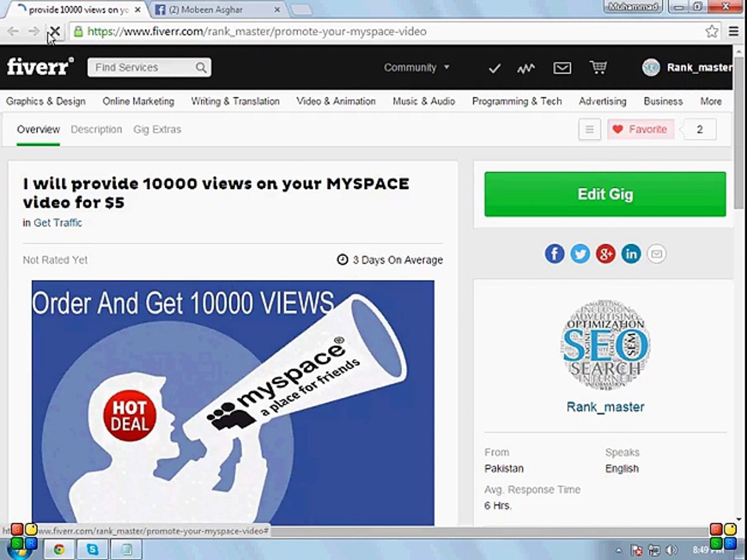Stop page loading with X button
Image resolution: width=747 pixels, height=560 pixels.
click(x=55, y=32)
